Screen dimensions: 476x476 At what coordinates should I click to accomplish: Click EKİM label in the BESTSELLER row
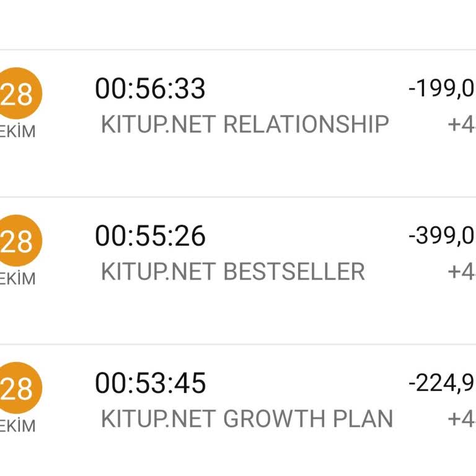[17, 279]
